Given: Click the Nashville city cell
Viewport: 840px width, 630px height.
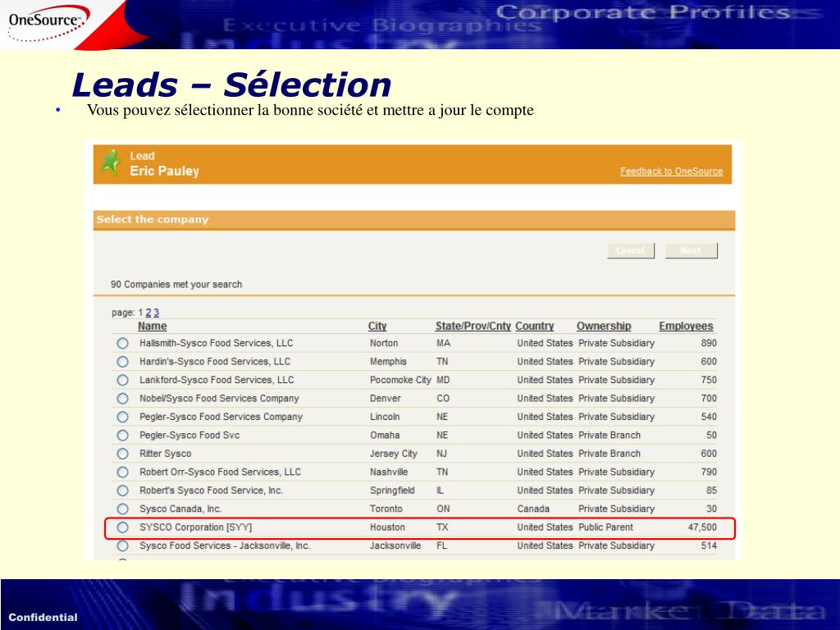Looking at the screenshot, I should coord(388,472).
